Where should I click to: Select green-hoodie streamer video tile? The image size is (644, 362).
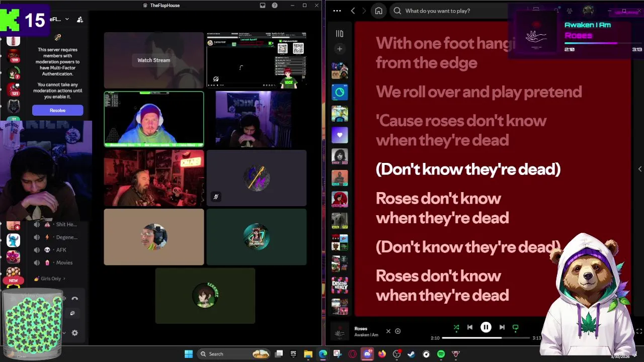click(x=154, y=119)
